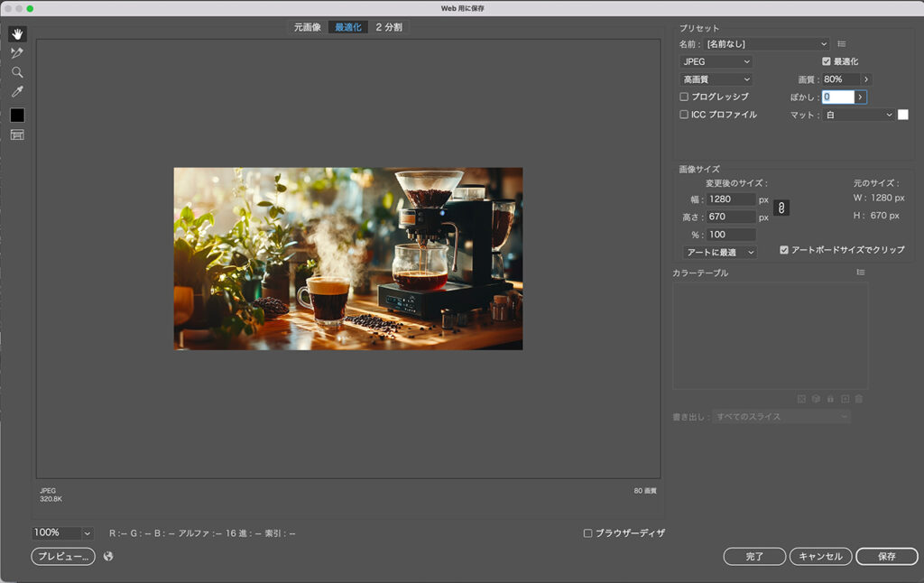Click the white matte color swatch
Image resolution: width=924 pixels, height=583 pixels.
click(x=902, y=115)
